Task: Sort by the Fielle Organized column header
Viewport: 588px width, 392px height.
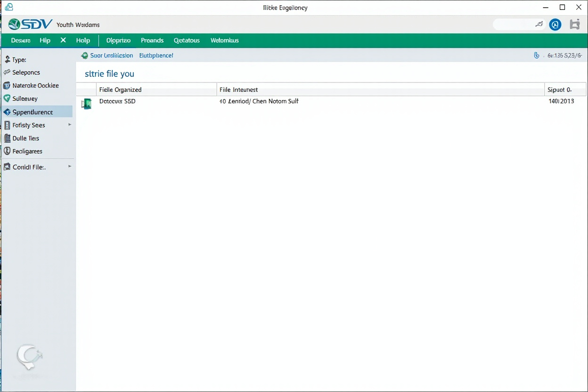Action: [156, 90]
